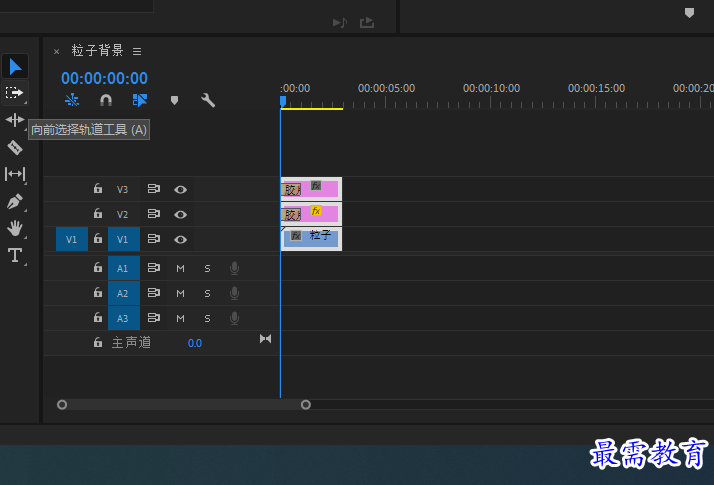Enable voice-over record on A3
The height and width of the screenshot is (485, 714).
[235, 318]
